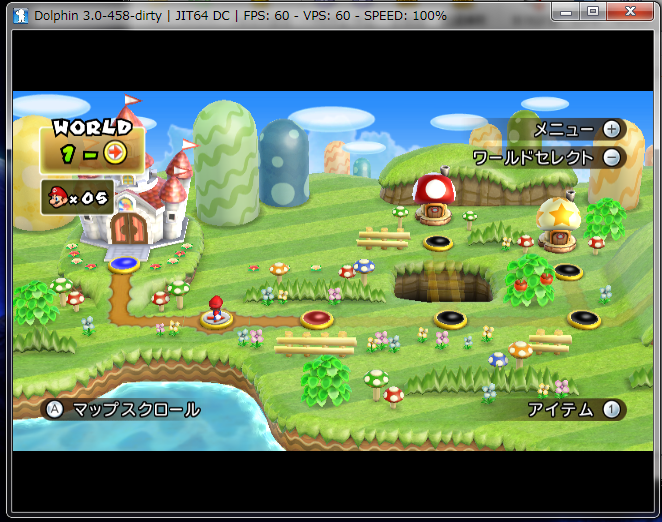
Task: Click the WORLD 1 level indicator panel
Action: [92, 148]
